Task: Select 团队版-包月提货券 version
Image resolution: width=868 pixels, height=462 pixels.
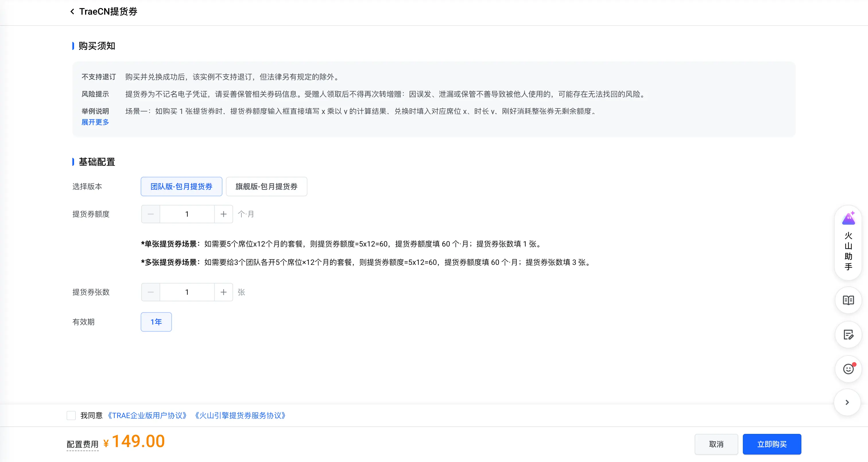Action: pyautogui.click(x=181, y=186)
